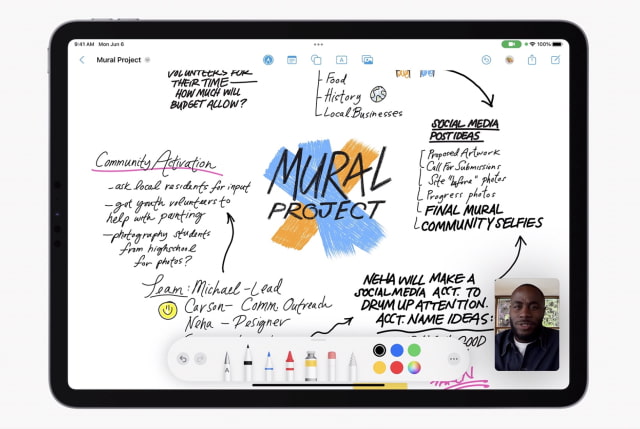Select 'ask local residents for input' line
This screenshot has height=429, width=640.
click(x=180, y=187)
